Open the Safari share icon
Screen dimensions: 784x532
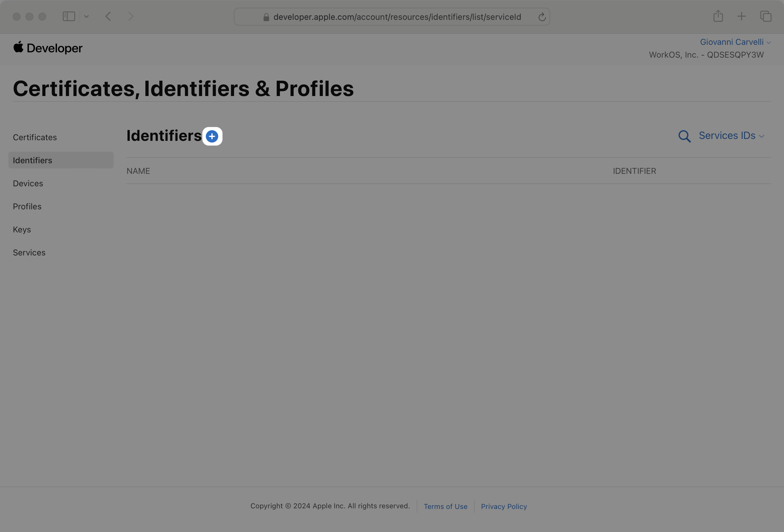(x=718, y=16)
